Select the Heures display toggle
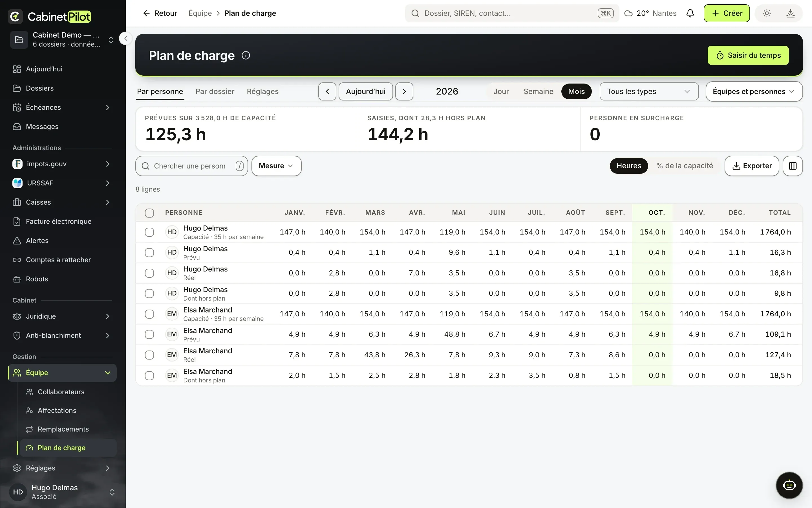 click(629, 166)
